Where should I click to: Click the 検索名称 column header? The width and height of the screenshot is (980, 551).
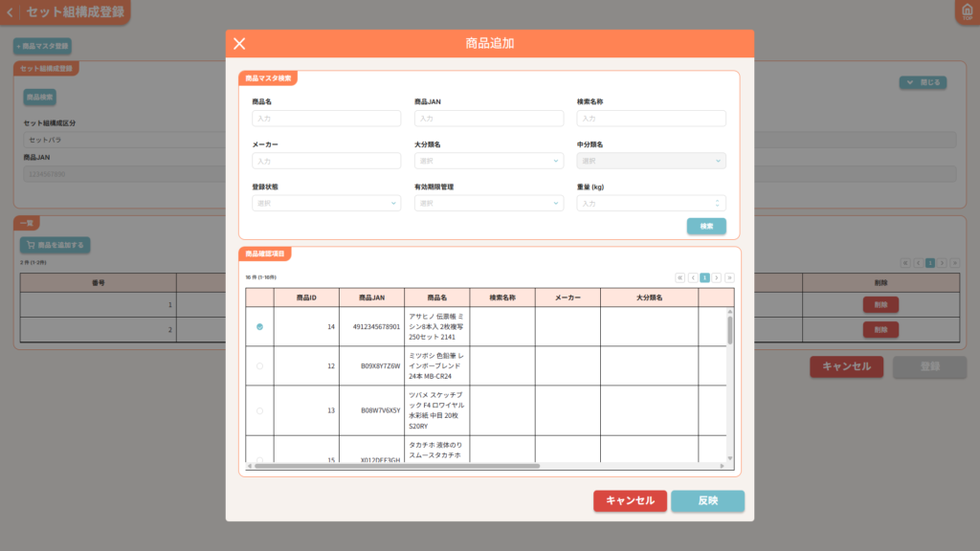[502, 298]
